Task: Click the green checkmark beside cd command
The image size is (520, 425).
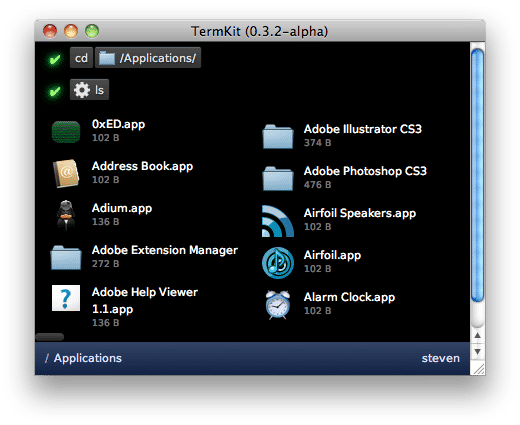Action: pos(55,60)
